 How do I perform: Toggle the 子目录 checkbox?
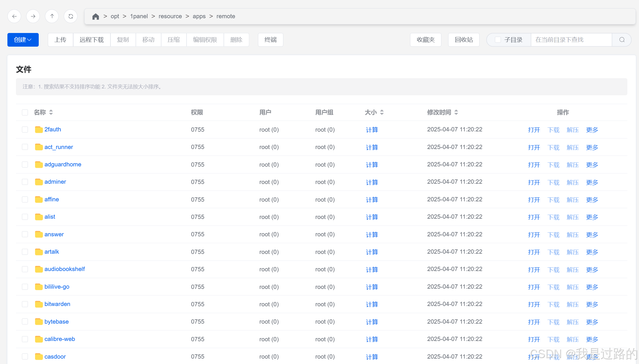click(x=498, y=40)
